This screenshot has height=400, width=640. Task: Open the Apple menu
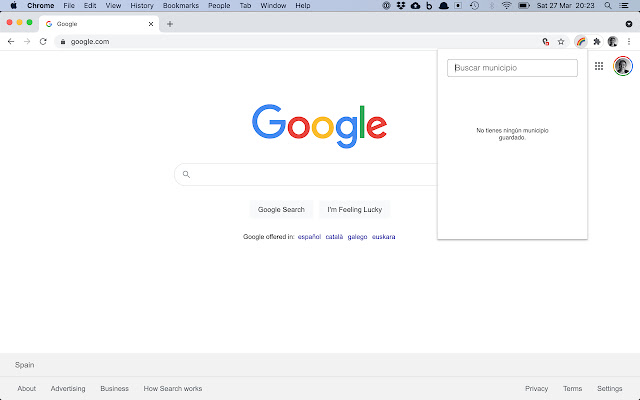(x=13, y=6)
